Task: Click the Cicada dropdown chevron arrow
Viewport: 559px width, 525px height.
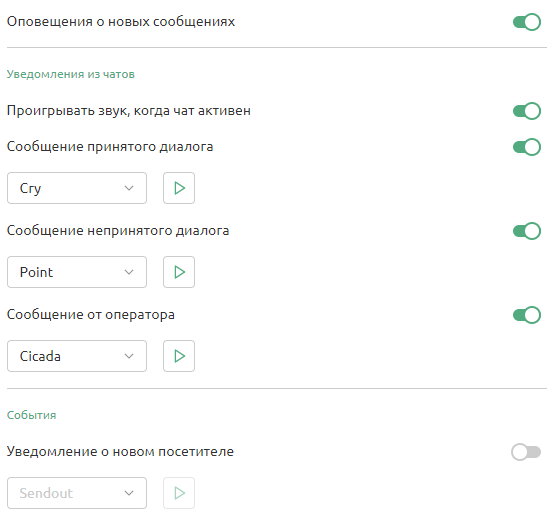Action: (x=129, y=356)
